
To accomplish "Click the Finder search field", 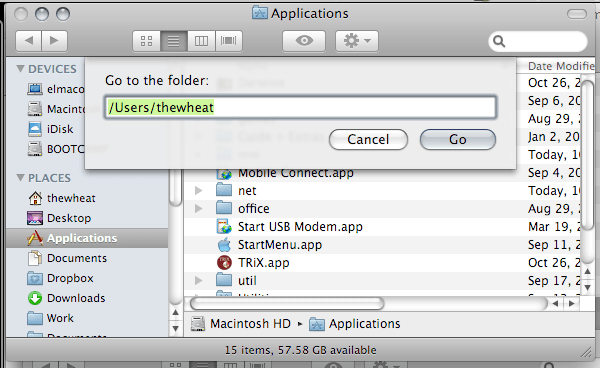I will (538, 41).
